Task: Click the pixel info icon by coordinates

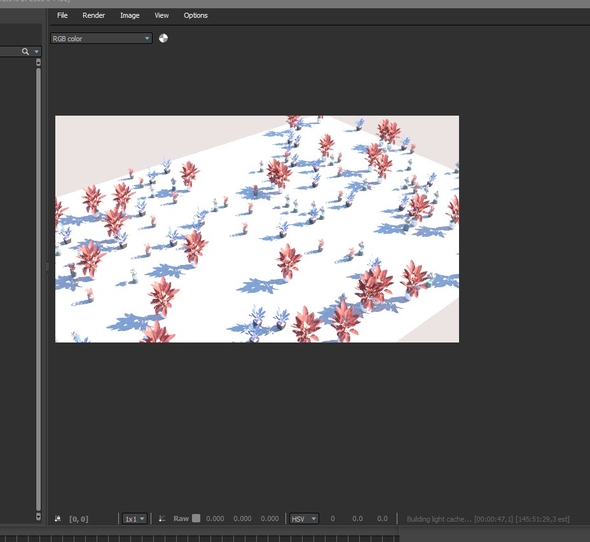Action: [x=58, y=519]
